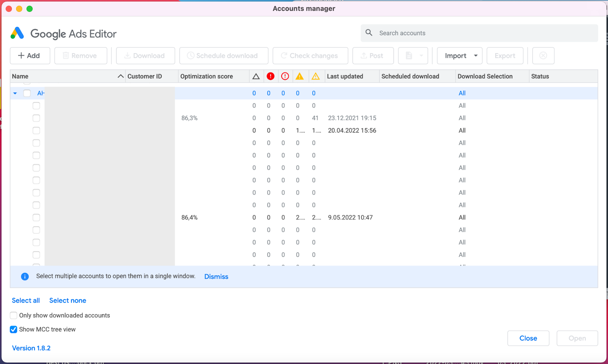Image resolution: width=608 pixels, height=364 pixels.
Task: Click the Google Ads Editor logo
Action: (17, 33)
